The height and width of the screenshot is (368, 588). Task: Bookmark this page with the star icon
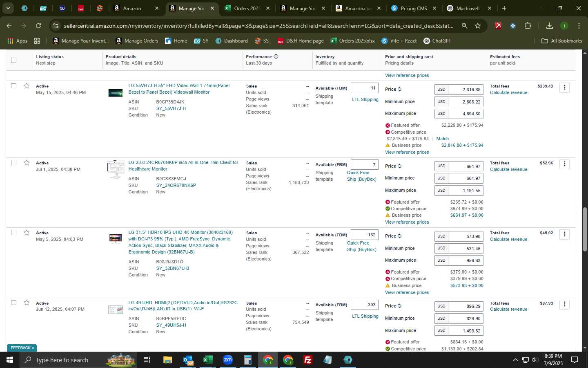click(478, 26)
